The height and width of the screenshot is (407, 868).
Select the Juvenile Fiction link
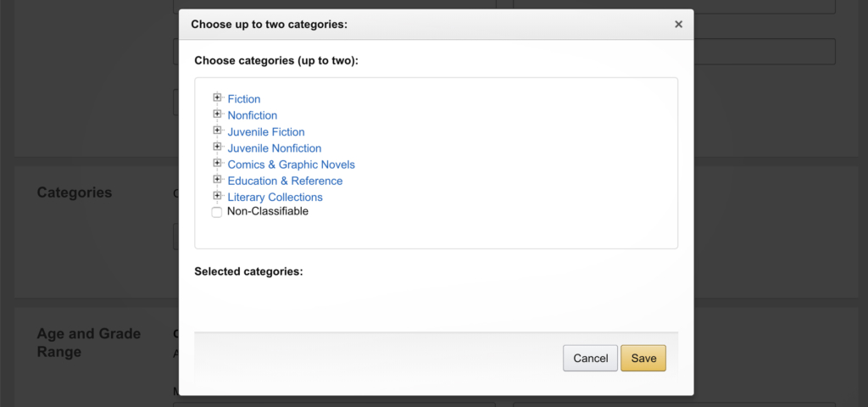tap(266, 132)
